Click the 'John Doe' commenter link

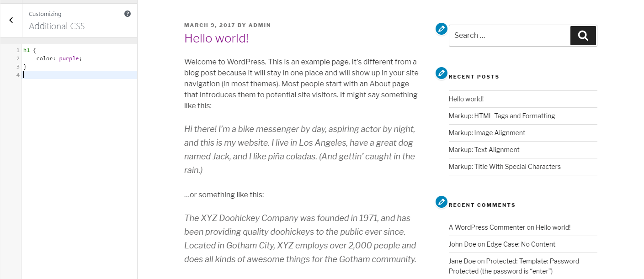(x=462, y=244)
